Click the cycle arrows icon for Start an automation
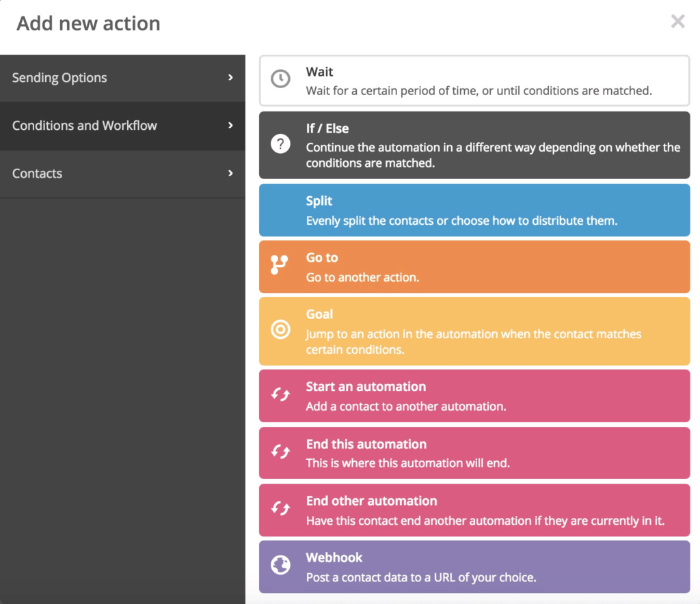Screen dimensions: 700x604 click(280, 395)
